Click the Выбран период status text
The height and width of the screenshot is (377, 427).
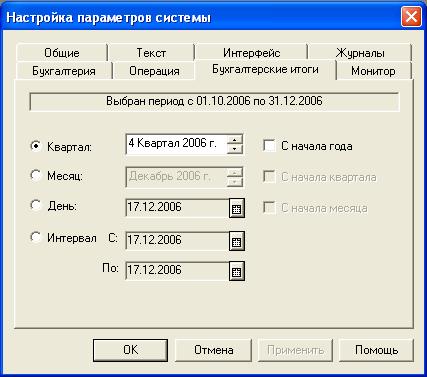214,101
